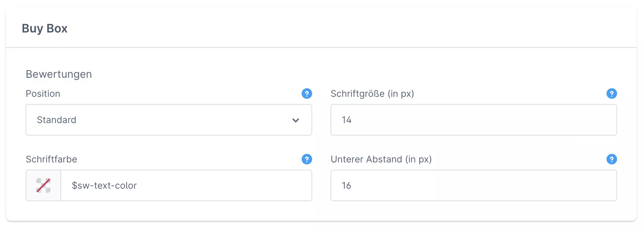Select the value 16 in bottom spacing
Screen dimensions: 644x231
pyautogui.click(x=346, y=186)
